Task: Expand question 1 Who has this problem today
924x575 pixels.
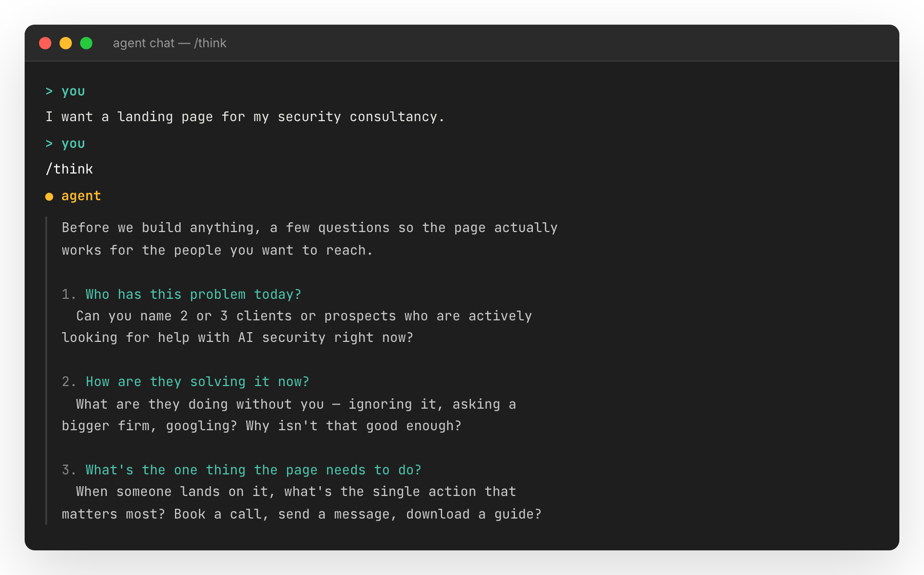Action: click(192, 294)
